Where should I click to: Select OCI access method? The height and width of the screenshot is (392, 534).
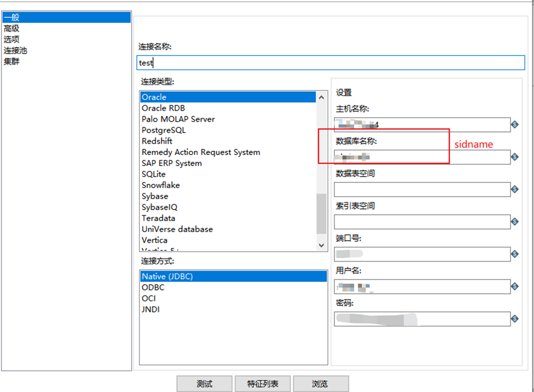click(233, 298)
